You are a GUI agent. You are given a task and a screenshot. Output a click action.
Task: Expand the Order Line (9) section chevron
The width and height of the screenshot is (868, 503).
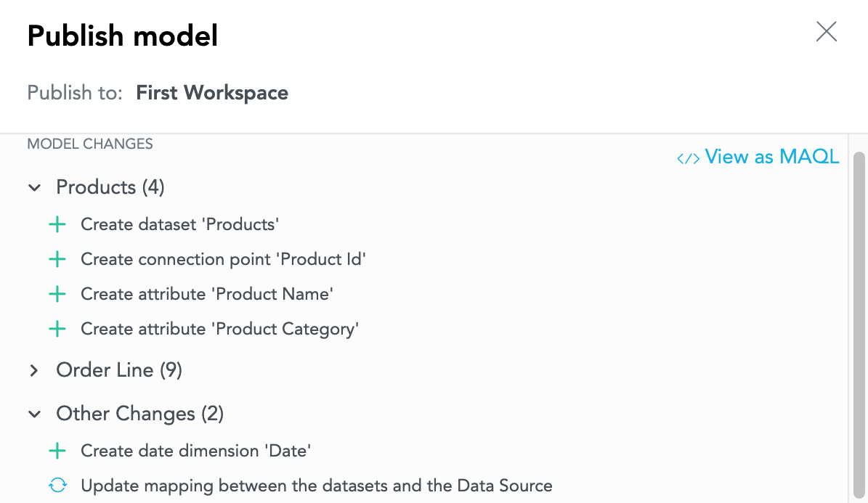34,370
